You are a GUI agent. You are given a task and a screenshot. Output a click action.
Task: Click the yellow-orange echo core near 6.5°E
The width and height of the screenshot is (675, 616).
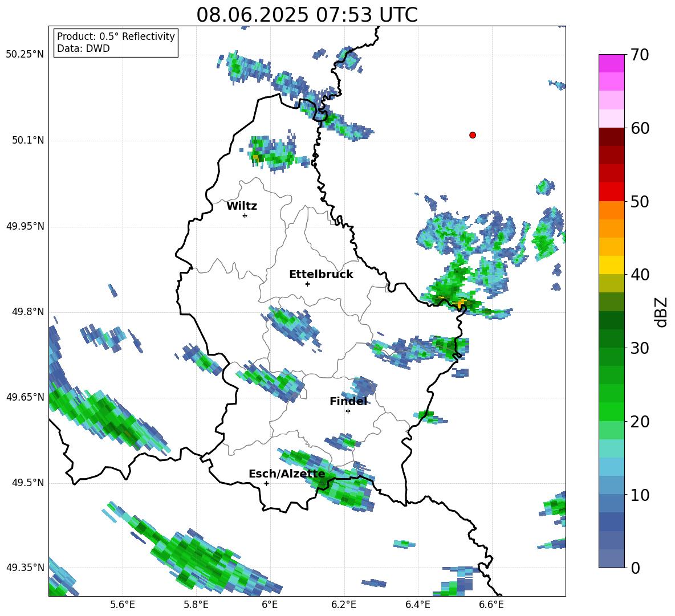[x=461, y=304]
